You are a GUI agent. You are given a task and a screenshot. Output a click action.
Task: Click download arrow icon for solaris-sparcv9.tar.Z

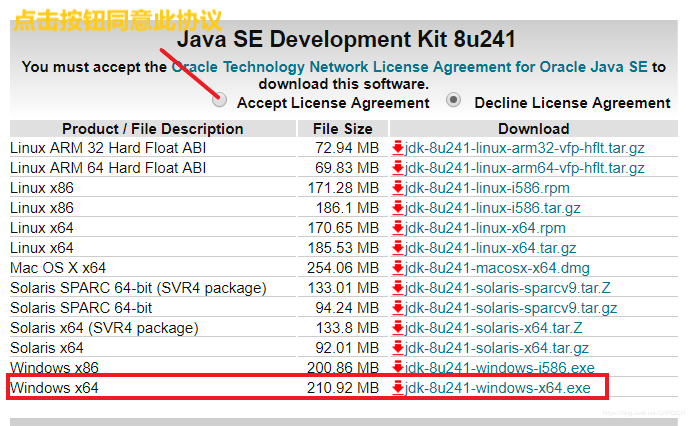(x=398, y=288)
